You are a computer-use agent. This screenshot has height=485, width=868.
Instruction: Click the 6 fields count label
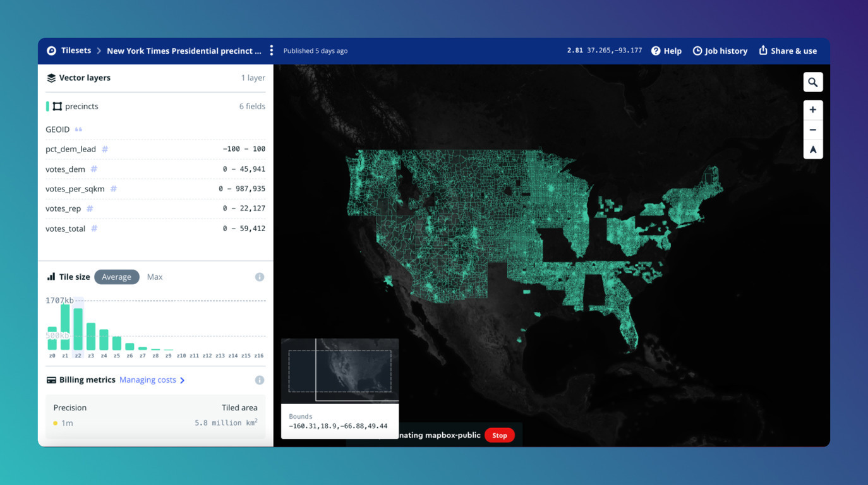[x=252, y=106]
